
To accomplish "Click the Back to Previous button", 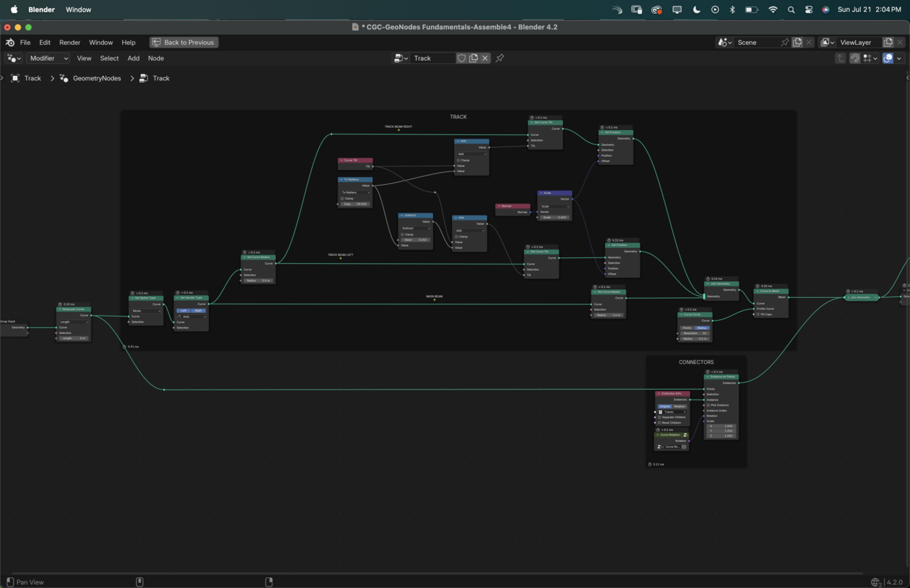I will [x=183, y=43].
